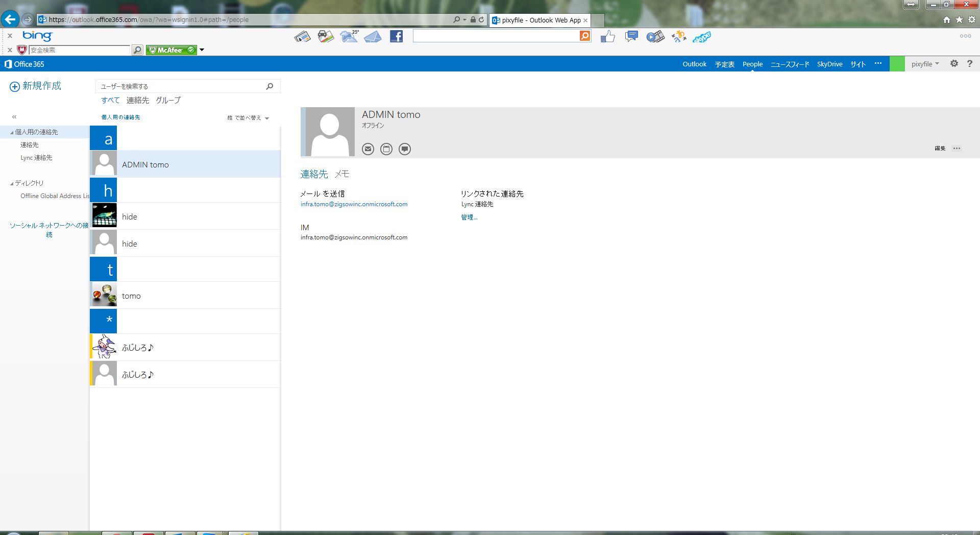This screenshot has height=535, width=980.
Task: Open SkyDrive from the top navigation
Action: click(x=829, y=64)
